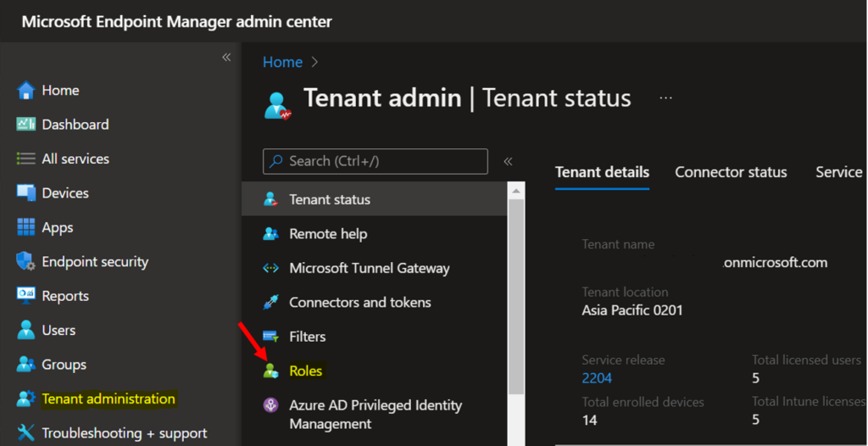Click the Tenant location label
Image resolution: width=868 pixels, height=446 pixels.
coord(625,292)
